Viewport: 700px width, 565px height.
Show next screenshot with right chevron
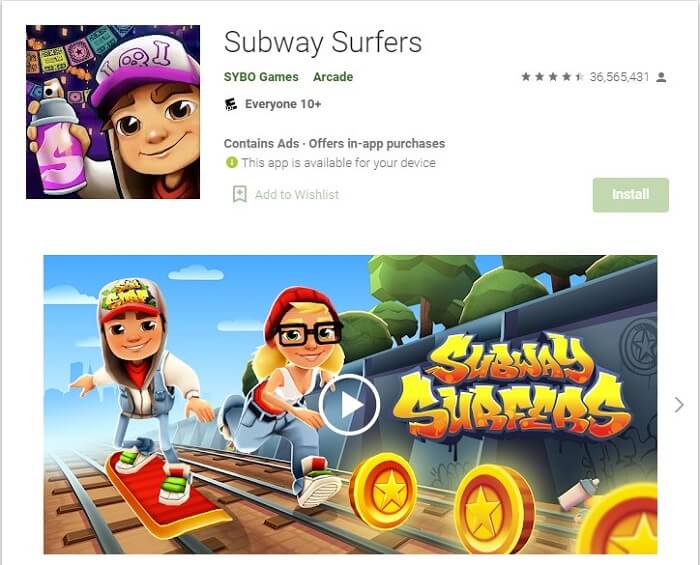pos(679,405)
